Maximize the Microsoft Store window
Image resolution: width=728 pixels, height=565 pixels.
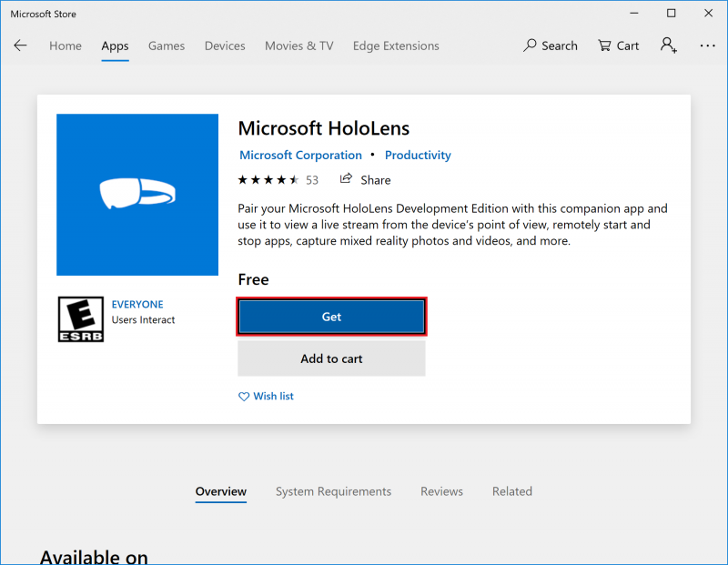coord(672,14)
